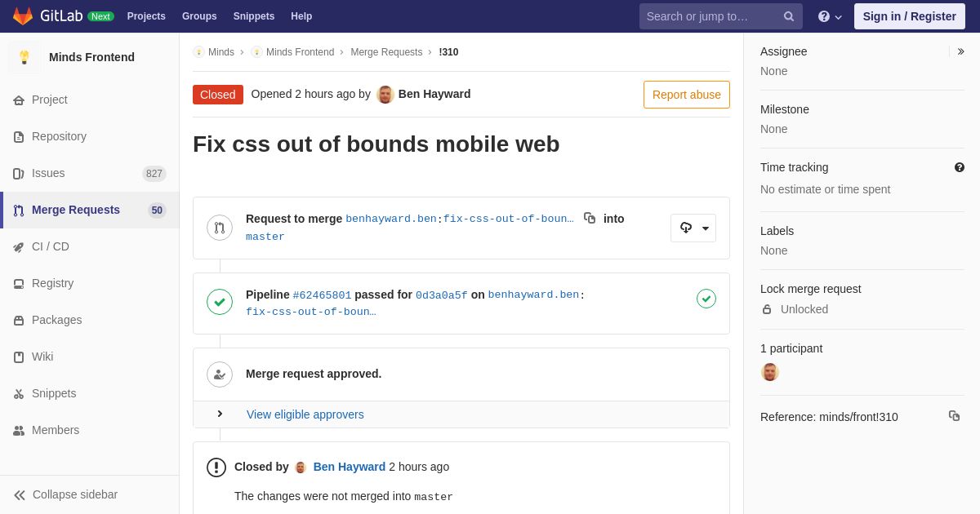Image resolution: width=980 pixels, height=514 pixels.
Task: Go to Issues in the sidebar
Action: (48, 173)
